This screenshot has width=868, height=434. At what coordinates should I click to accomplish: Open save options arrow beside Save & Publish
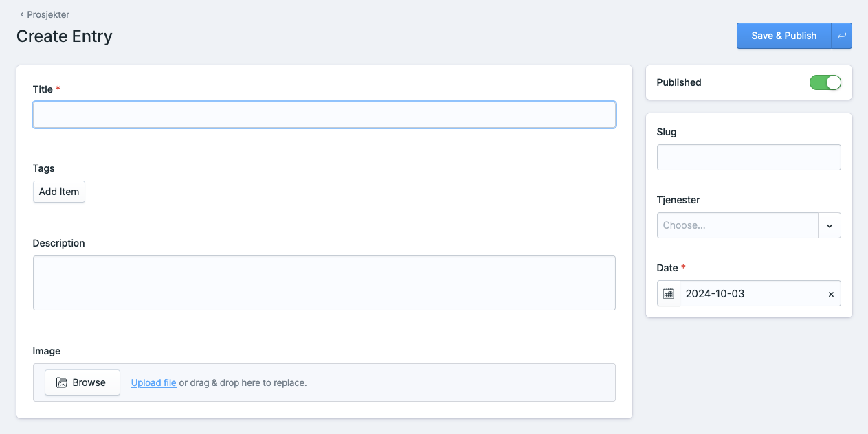841,36
